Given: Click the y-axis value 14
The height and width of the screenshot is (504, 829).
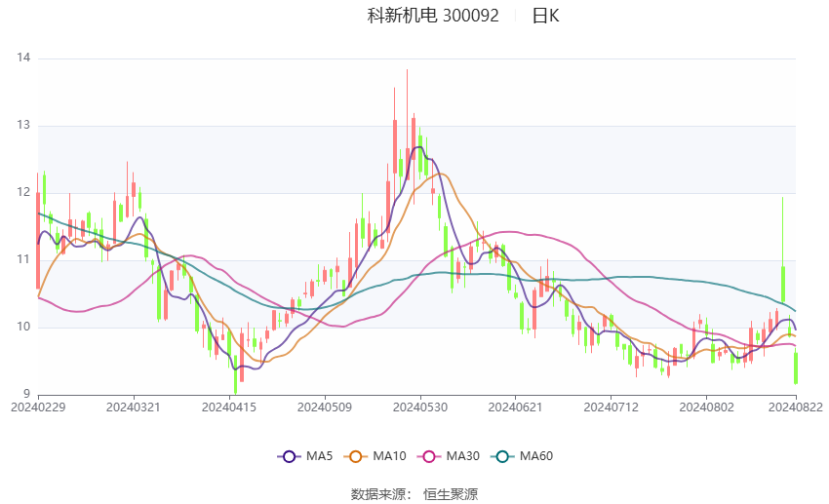Looking at the screenshot, I should tap(23, 58).
